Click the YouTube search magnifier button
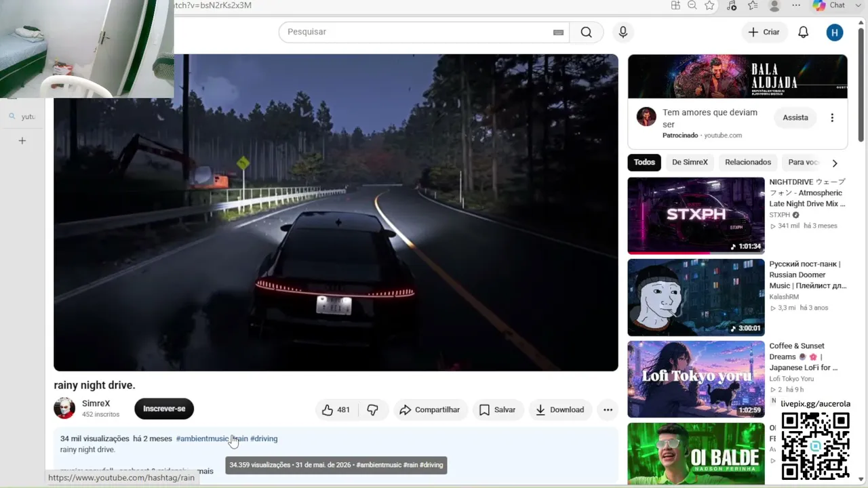This screenshot has height=488, width=868. (x=587, y=32)
